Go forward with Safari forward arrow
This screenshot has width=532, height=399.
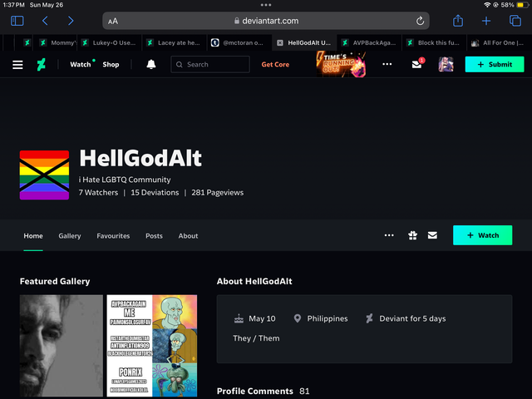point(71,21)
